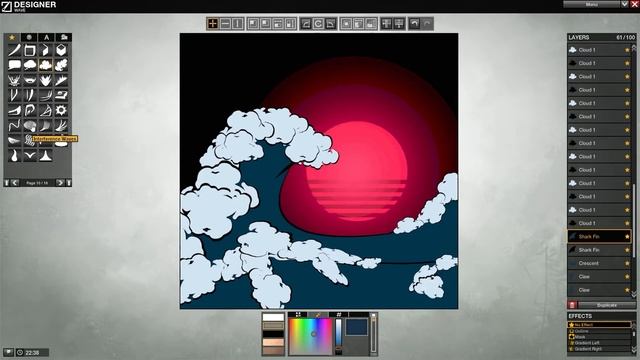
Task: Click the Designer logo icon
Action: pyautogui.click(x=7, y=6)
